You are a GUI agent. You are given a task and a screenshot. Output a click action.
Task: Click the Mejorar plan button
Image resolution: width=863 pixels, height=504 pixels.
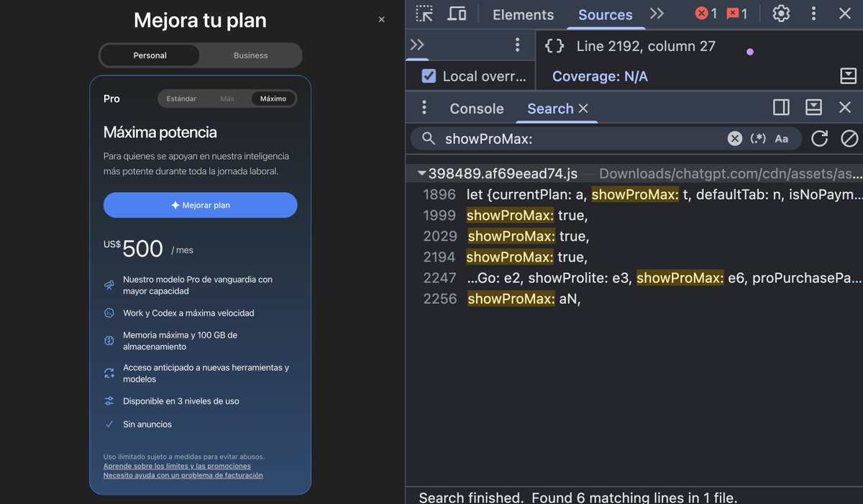pos(200,205)
